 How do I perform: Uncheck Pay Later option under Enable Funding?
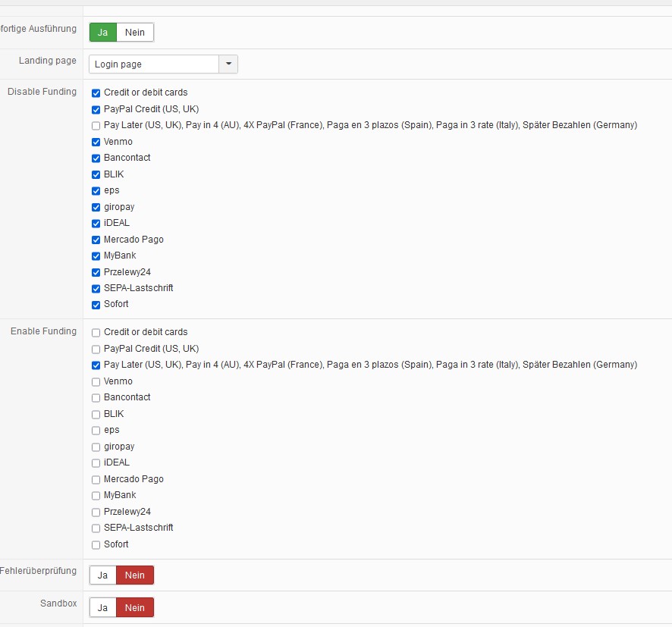pyautogui.click(x=96, y=365)
